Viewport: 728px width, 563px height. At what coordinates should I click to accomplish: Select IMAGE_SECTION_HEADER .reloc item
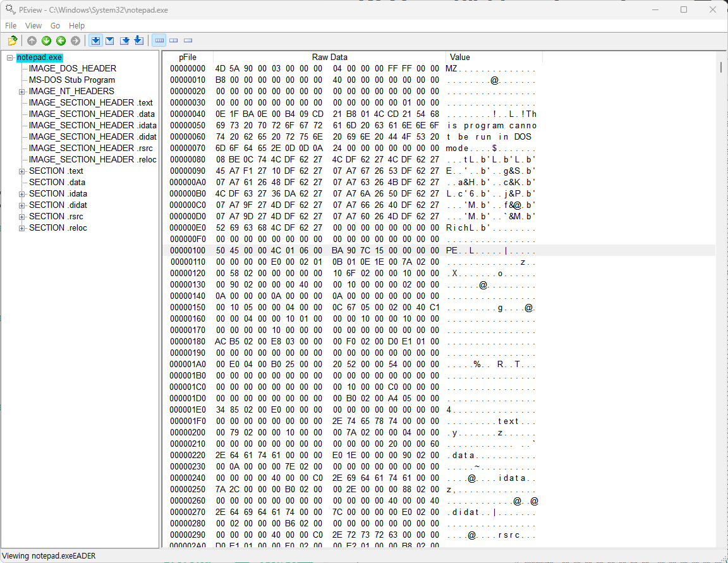tap(92, 160)
